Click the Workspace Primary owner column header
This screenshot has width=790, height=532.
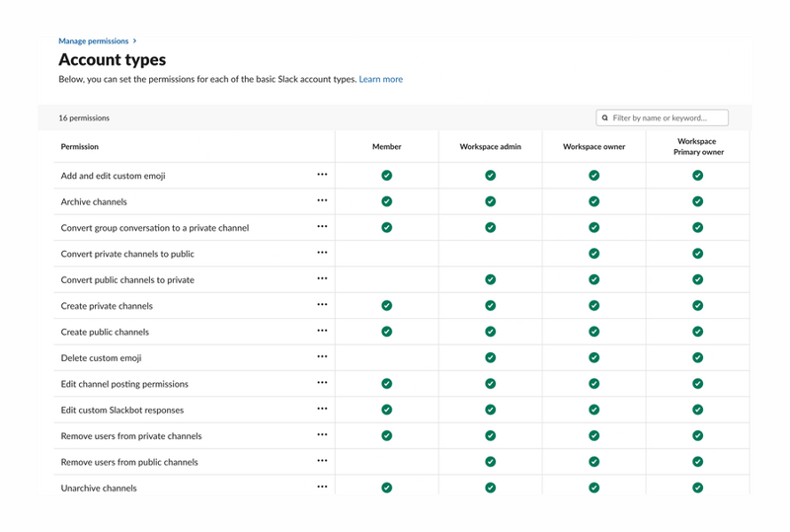pos(698,147)
